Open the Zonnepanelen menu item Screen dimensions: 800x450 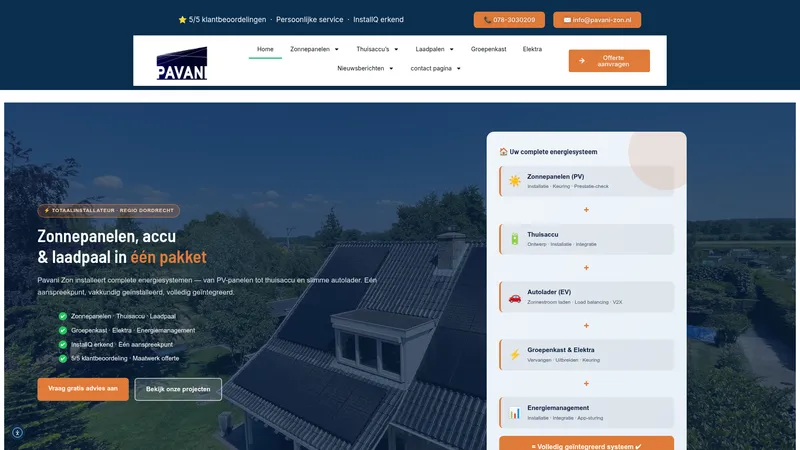pyautogui.click(x=310, y=49)
